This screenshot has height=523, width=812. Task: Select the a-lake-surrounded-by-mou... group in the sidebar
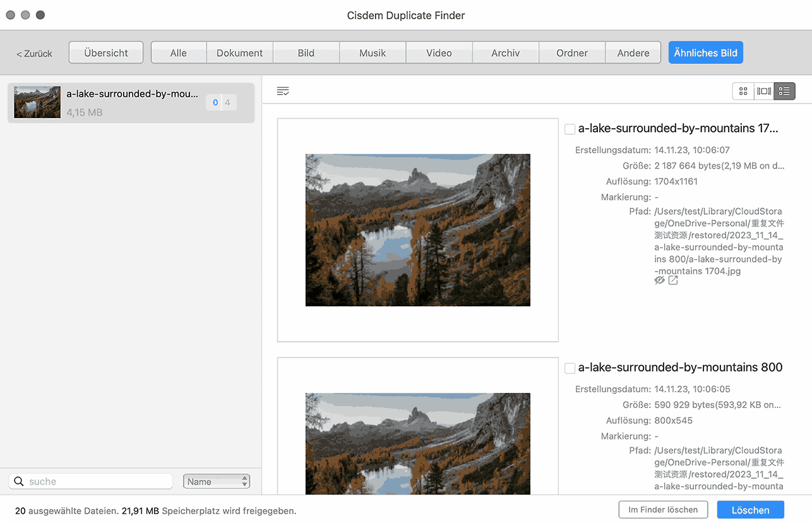pyautogui.click(x=131, y=103)
